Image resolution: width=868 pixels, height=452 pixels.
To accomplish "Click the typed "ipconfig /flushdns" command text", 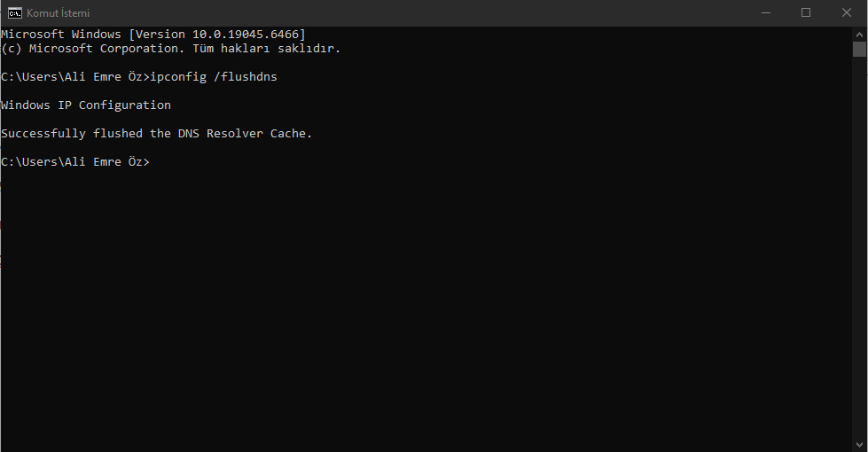I will [x=214, y=77].
